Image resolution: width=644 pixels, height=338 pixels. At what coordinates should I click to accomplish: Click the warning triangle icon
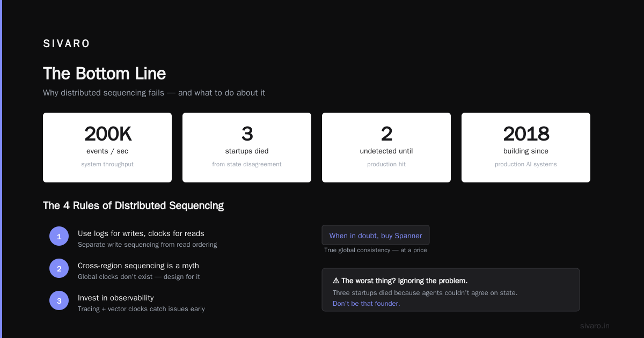tap(336, 281)
